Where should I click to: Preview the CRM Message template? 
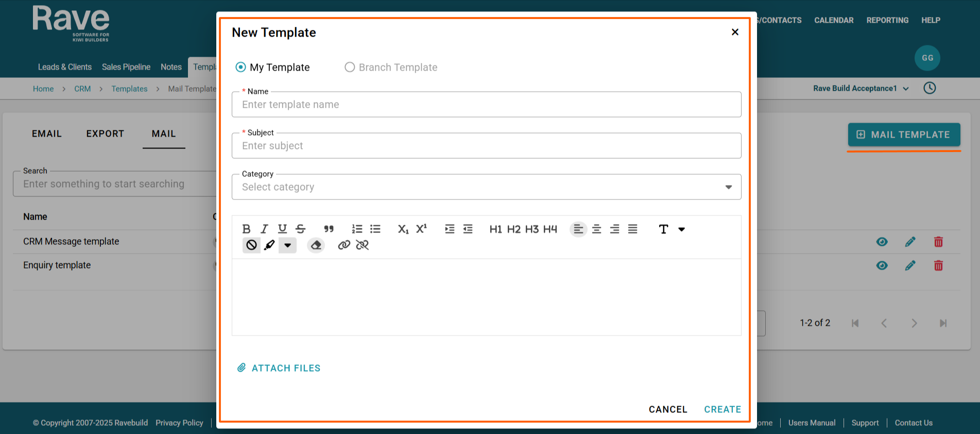(x=882, y=242)
